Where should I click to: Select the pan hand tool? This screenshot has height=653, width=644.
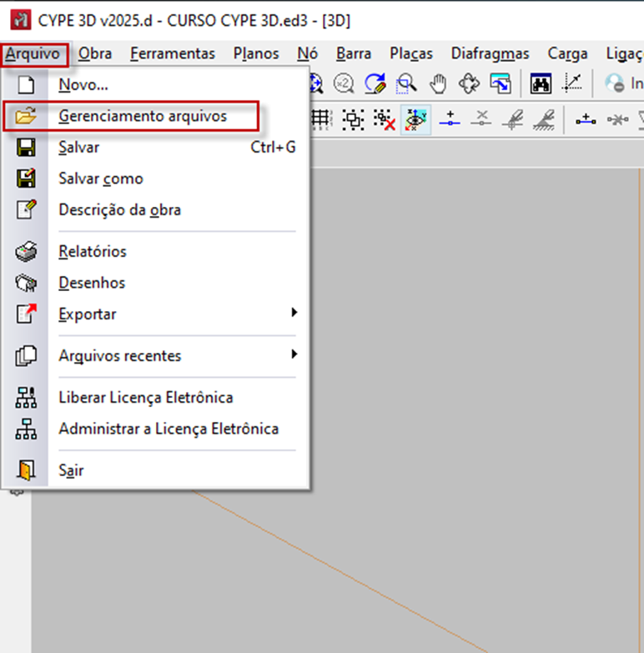[438, 83]
